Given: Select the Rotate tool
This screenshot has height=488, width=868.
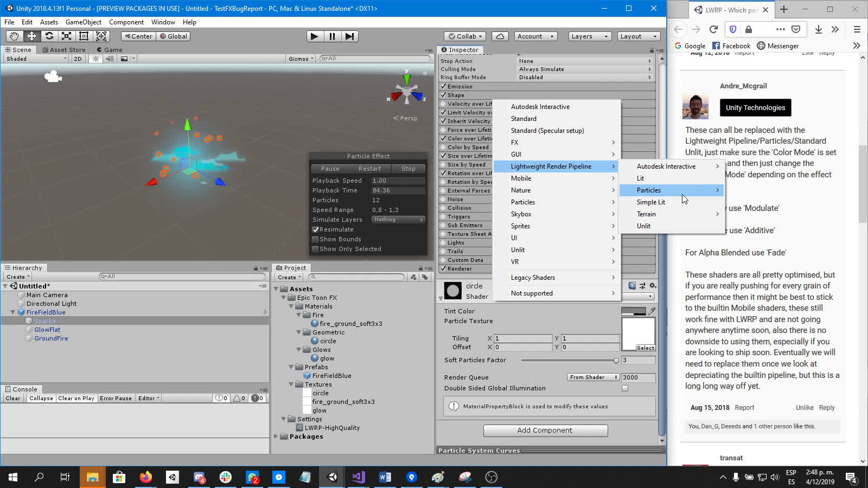Looking at the screenshot, I should click(49, 36).
